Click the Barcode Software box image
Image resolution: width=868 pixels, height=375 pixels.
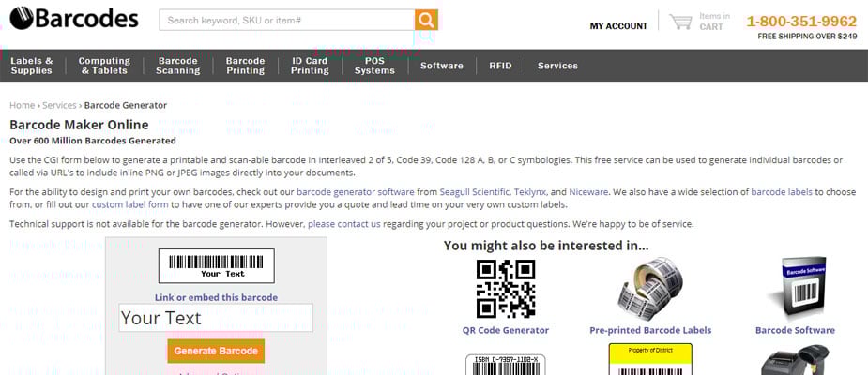799,289
